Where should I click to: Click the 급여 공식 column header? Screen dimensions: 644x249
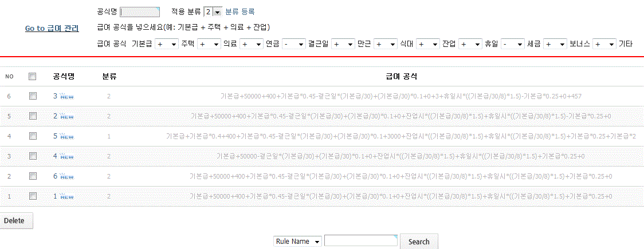click(x=401, y=76)
